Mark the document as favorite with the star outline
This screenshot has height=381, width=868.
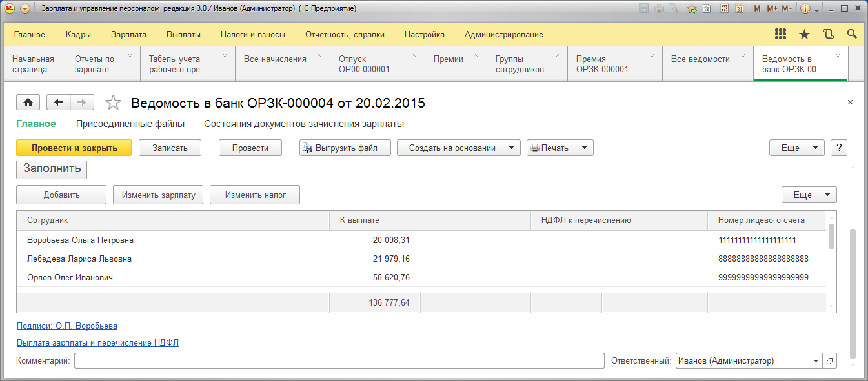tap(113, 103)
